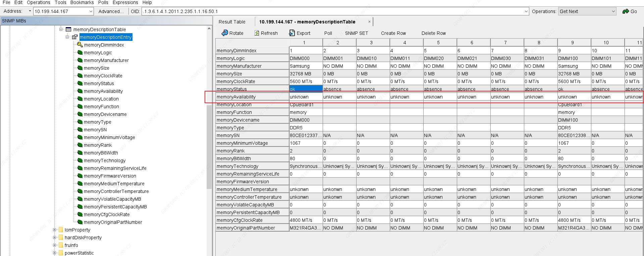Click the memoryDescriptionTable table icon
Viewport: 644px width, 256px height.
pyautogui.click(x=68, y=29)
